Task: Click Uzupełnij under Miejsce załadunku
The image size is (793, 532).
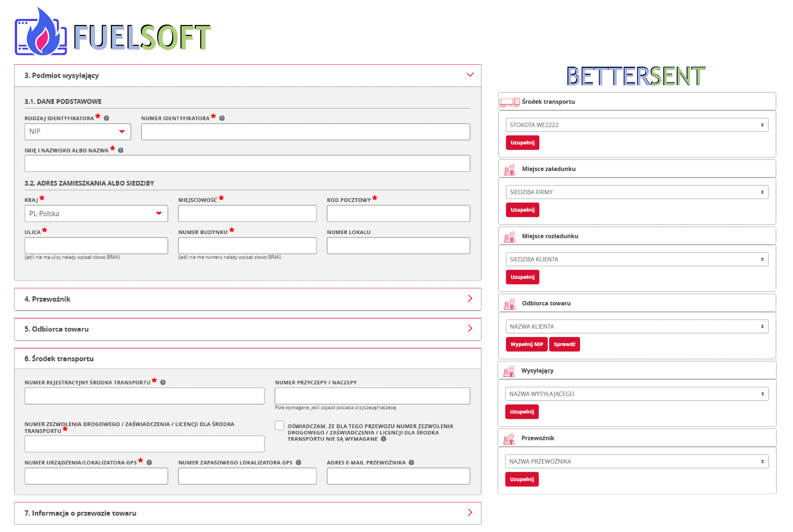Action: tap(522, 210)
